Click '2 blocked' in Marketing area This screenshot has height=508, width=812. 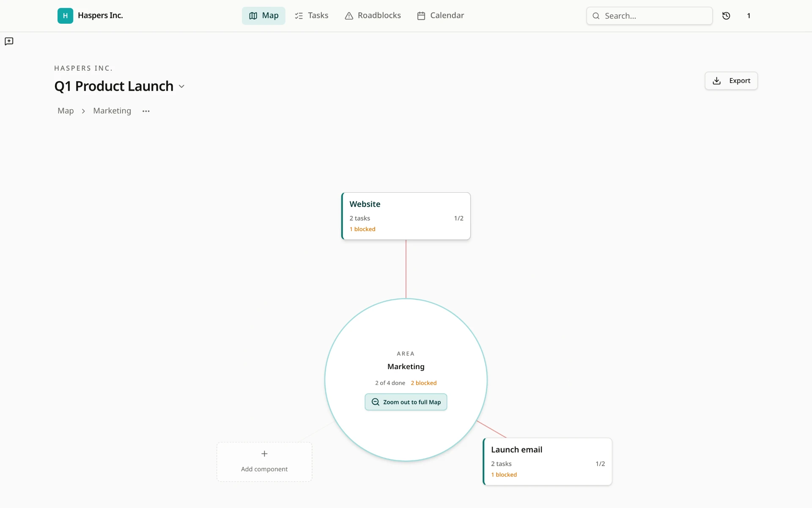[423, 383]
